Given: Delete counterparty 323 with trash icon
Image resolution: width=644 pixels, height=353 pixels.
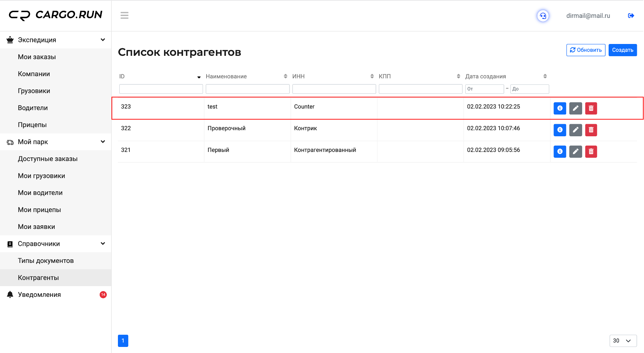Looking at the screenshot, I should tap(591, 108).
